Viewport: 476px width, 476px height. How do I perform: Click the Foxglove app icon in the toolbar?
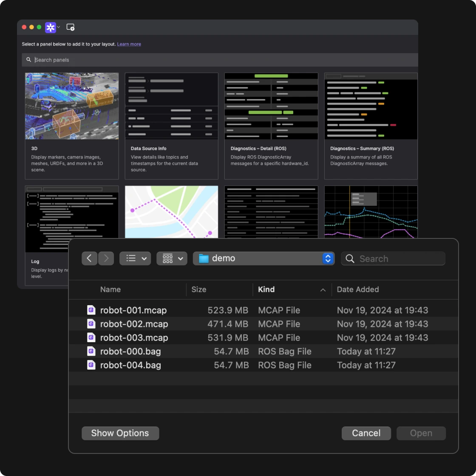(x=50, y=27)
